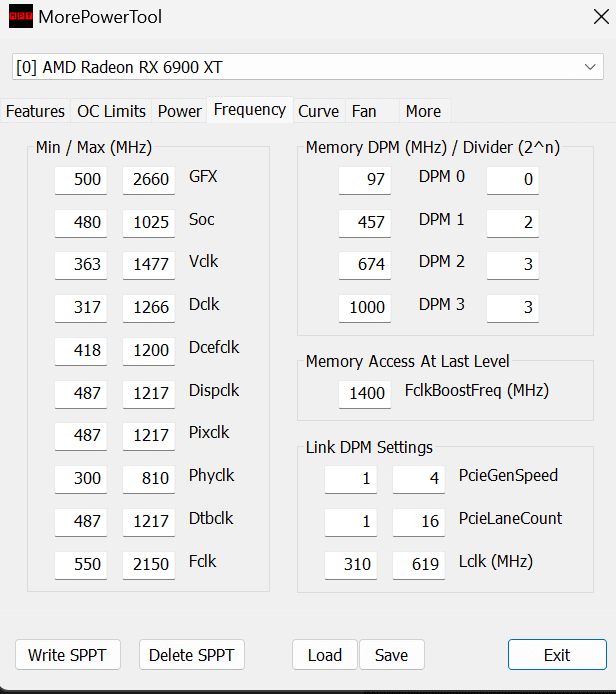616x694 pixels.
Task: Click the Save button
Action: (x=392, y=655)
